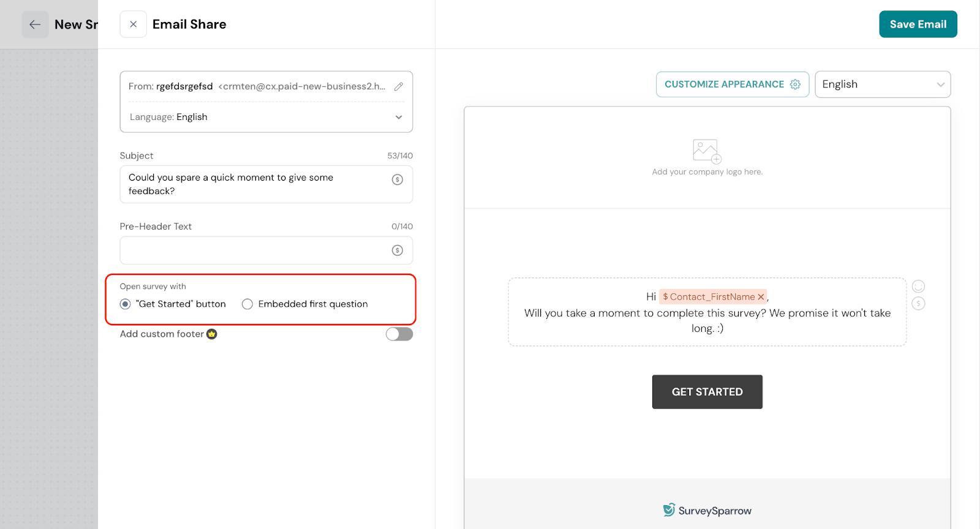
Task: Click the GET STARTED preview button
Action: point(707,392)
